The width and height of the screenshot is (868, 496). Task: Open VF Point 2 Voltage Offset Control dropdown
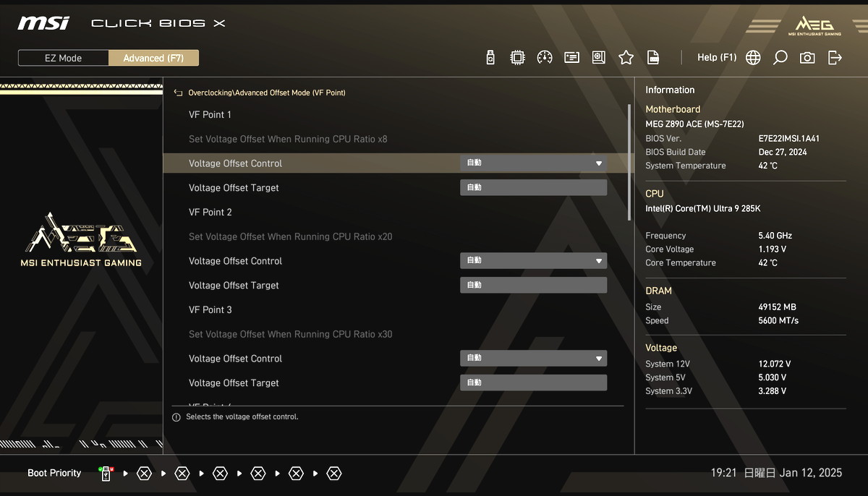(x=533, y=261)
